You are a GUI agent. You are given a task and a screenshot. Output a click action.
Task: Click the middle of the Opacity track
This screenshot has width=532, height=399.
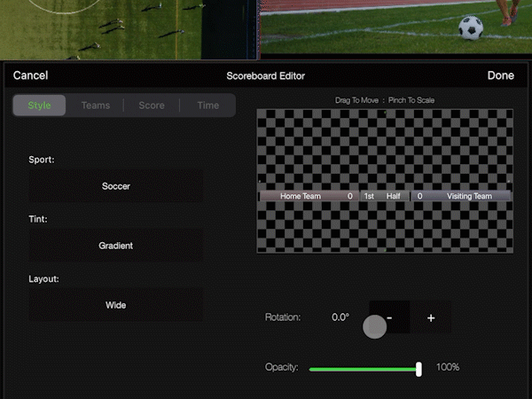pyautogui.click(x=364, y=368)
